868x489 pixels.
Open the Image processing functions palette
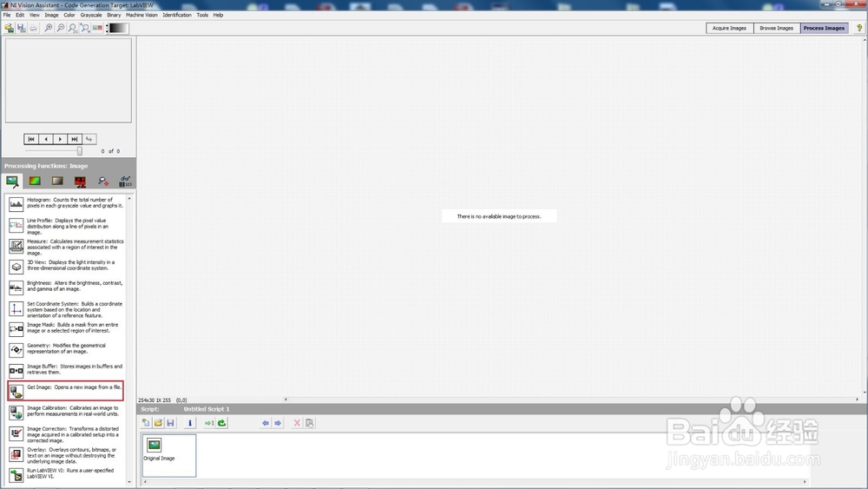point(12,181)
